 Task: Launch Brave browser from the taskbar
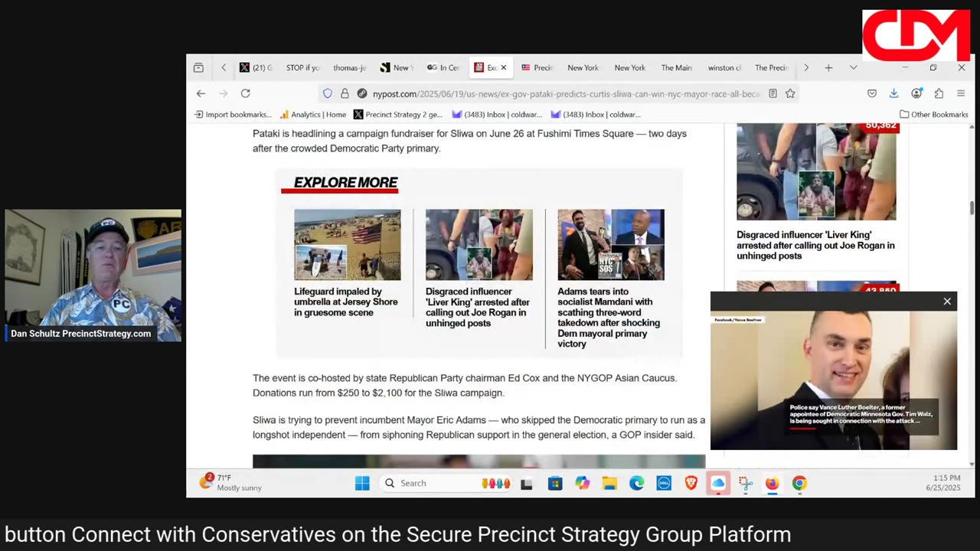[x=691, y=483]
